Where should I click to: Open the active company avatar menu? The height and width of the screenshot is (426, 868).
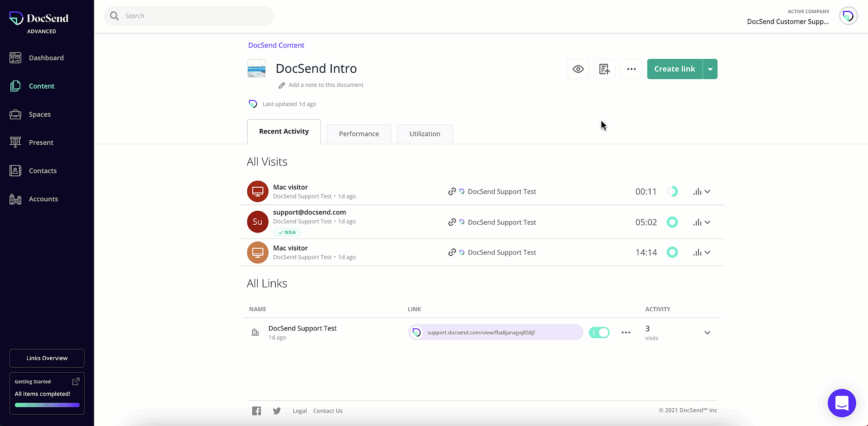pyautogui.click(x=848, y=16)
